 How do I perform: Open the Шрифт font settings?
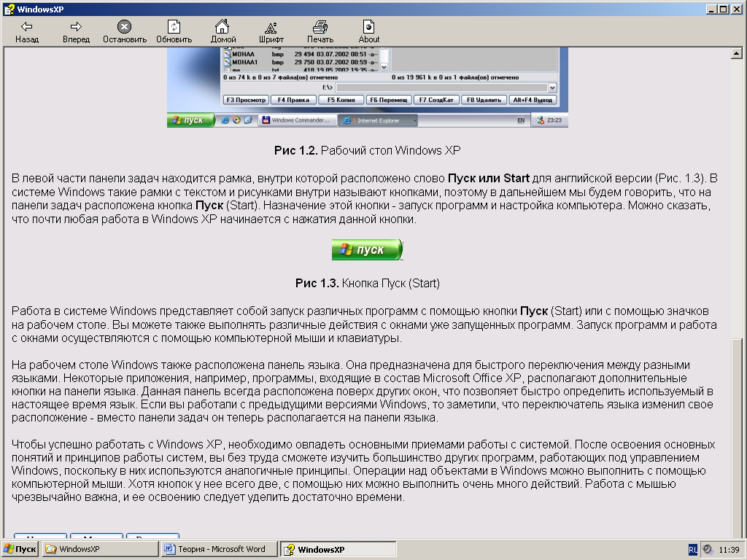click(x=271, y=32)
